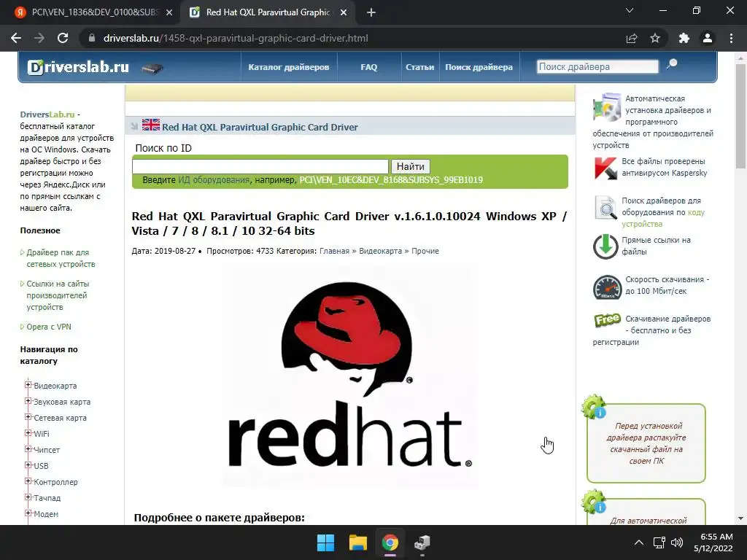Bookmark this page with the star icon

[655, 38]
